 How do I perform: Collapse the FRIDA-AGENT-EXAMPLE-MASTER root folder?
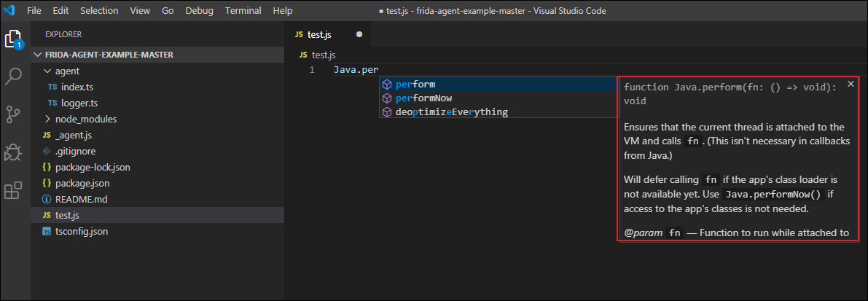coord(38,55)
